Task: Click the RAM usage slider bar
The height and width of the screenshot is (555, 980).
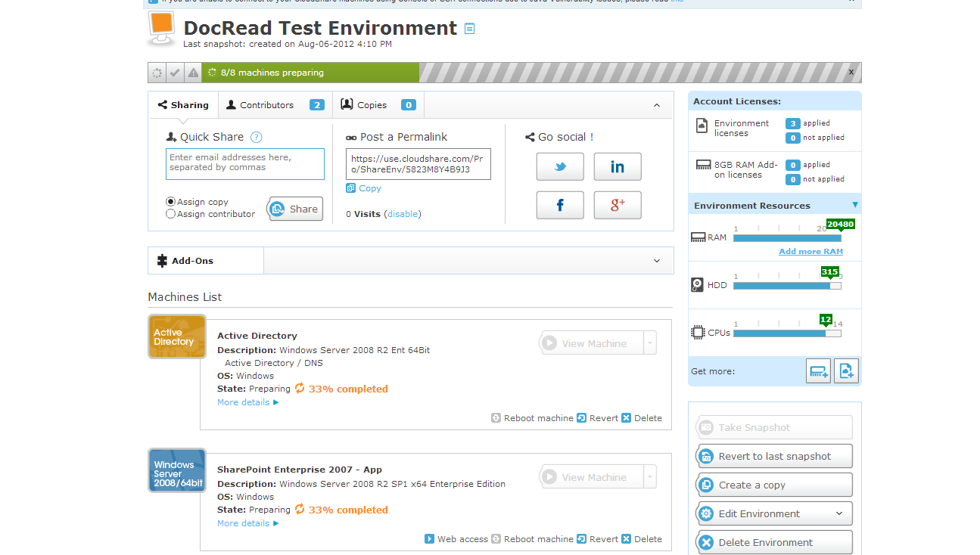Action: coord(786,238)
